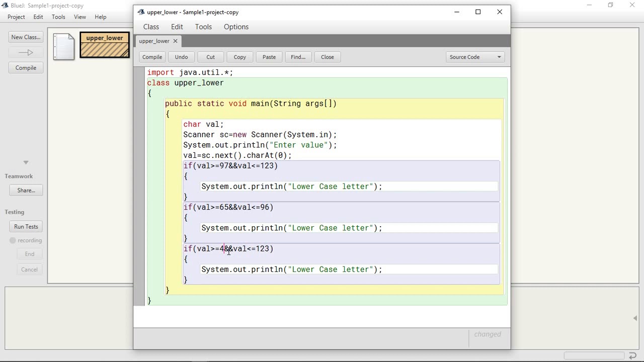The height and width of the screenshot is (362, 644).
Task: Click the if(val>=97&&val<=123) line
Action: tap(230, 166)
